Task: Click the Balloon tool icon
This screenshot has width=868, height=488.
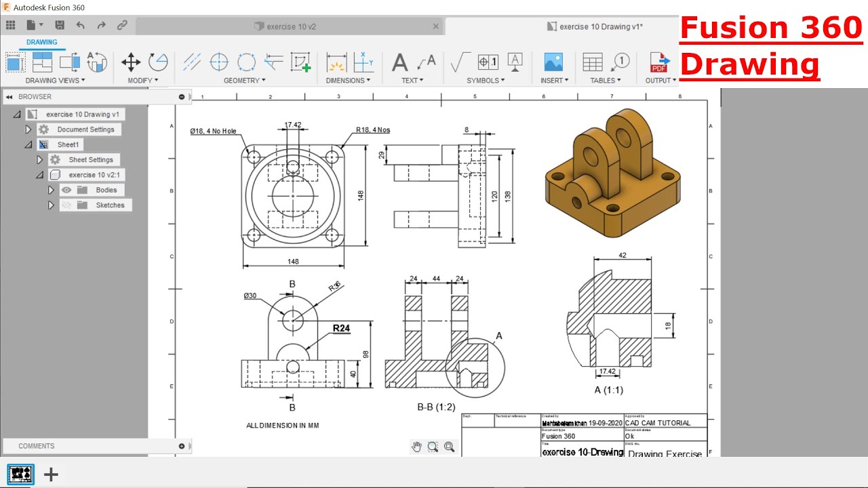Action: coord(620,62)
